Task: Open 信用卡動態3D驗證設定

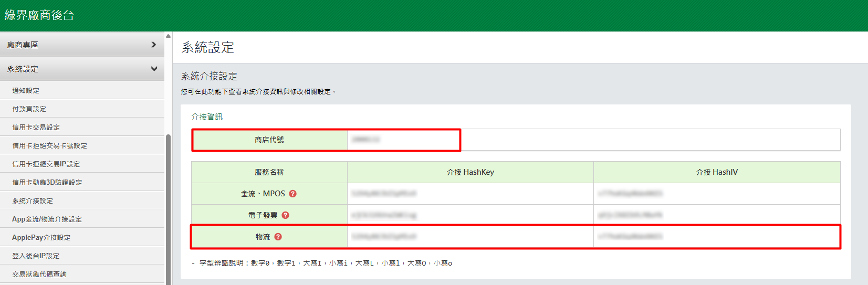Action: tap(47, 183)
